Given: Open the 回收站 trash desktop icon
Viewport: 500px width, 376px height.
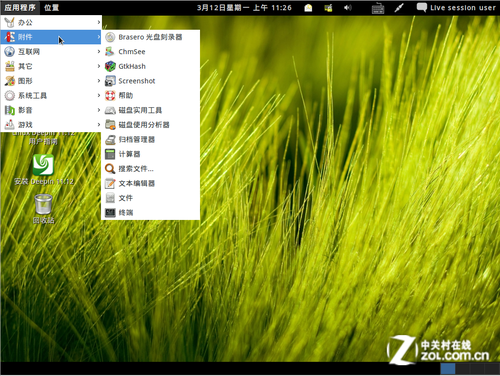Looking at the screenshot, I should coord(43,204).
